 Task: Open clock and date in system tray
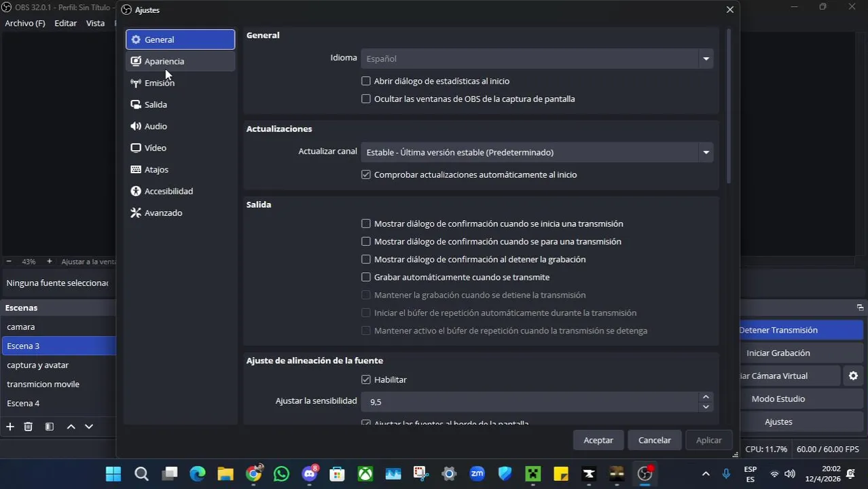[822, 473]
